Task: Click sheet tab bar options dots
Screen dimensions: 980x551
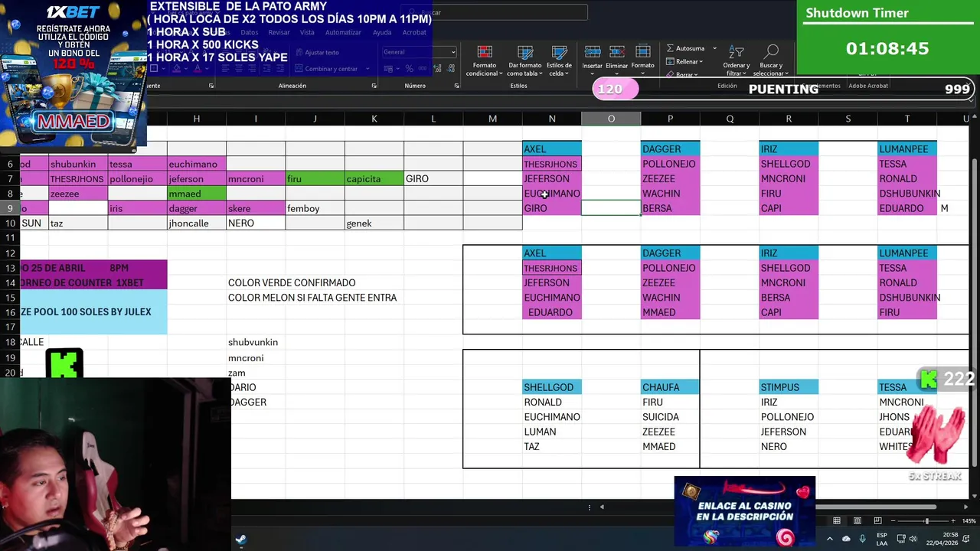Action: [589, 507]
